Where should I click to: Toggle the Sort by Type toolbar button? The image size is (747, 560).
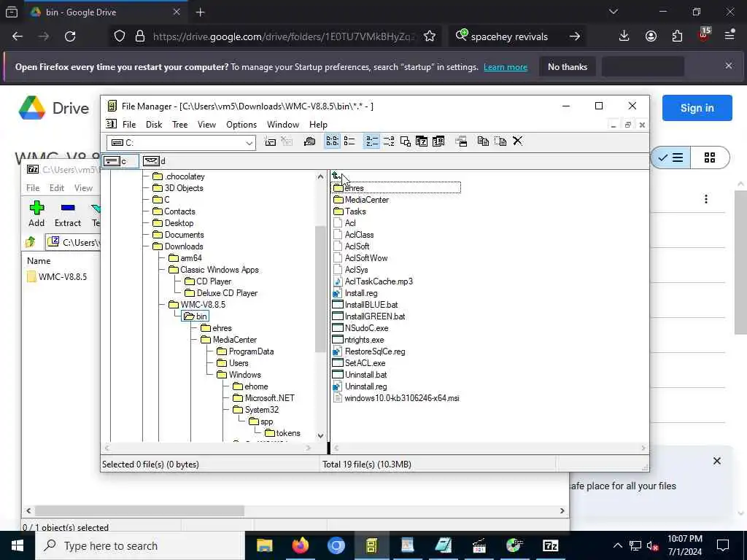click(x=389, y=141)
